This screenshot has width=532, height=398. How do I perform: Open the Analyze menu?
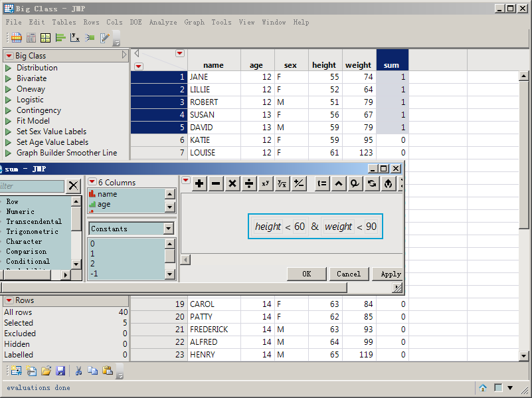pos(163,22)
